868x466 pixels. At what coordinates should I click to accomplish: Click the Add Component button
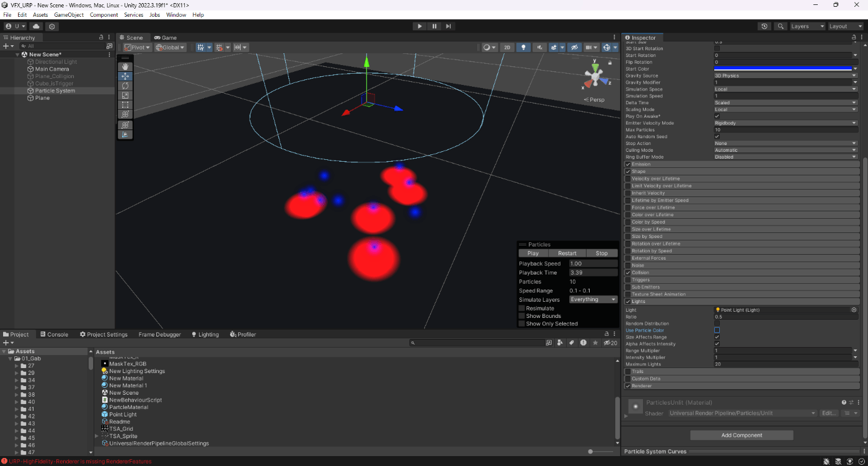742,435
